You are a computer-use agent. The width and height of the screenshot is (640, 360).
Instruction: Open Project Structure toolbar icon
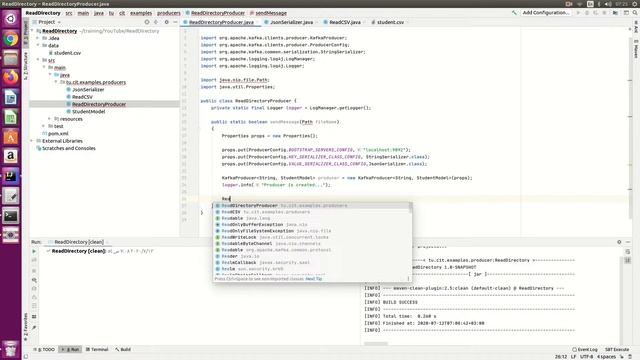coord(615,13)
